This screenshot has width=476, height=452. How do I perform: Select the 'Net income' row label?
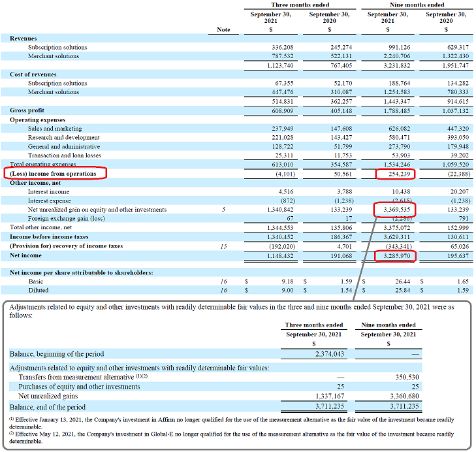25,255
